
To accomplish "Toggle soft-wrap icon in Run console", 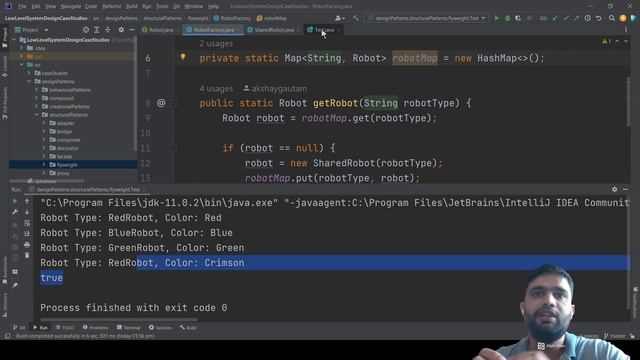I will [x=27, y=223].
